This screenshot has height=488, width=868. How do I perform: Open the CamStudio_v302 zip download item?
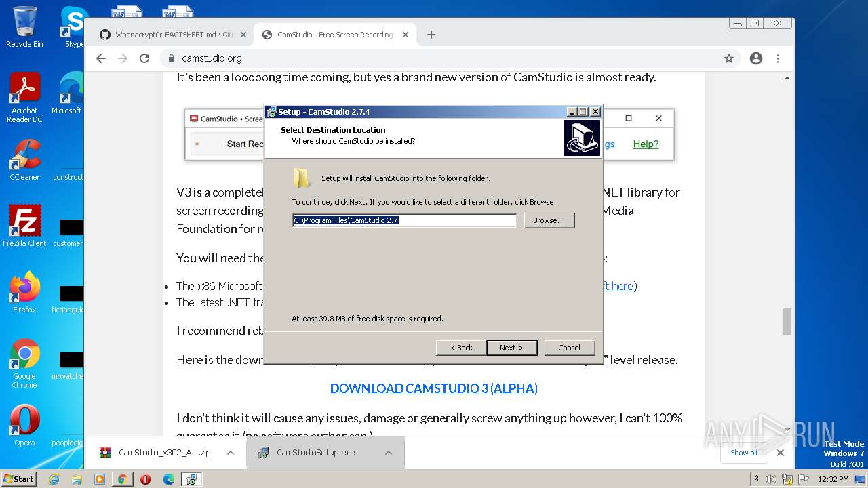157,453
